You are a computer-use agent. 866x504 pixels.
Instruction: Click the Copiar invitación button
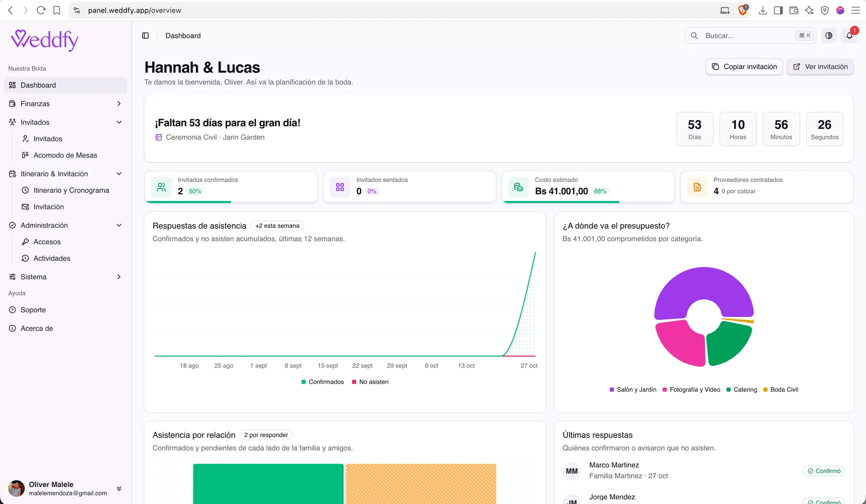(744, 66)
